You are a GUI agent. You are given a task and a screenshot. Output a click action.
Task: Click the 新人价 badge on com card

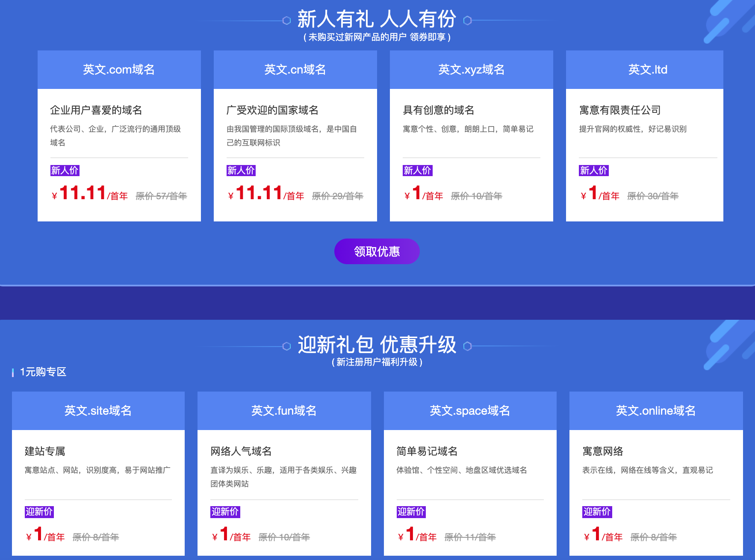pyautogui.click(x=65, y=170)
